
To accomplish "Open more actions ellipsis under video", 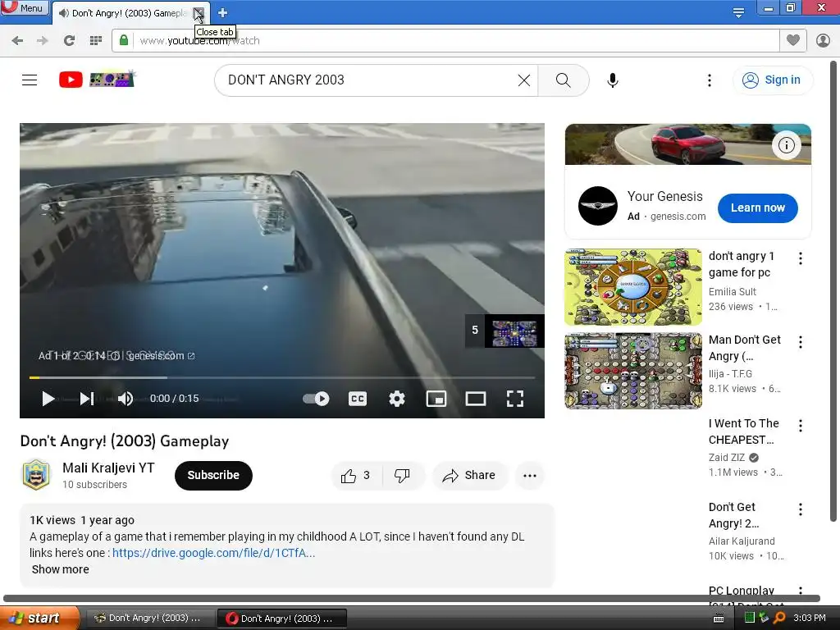I will pos(530,475).
